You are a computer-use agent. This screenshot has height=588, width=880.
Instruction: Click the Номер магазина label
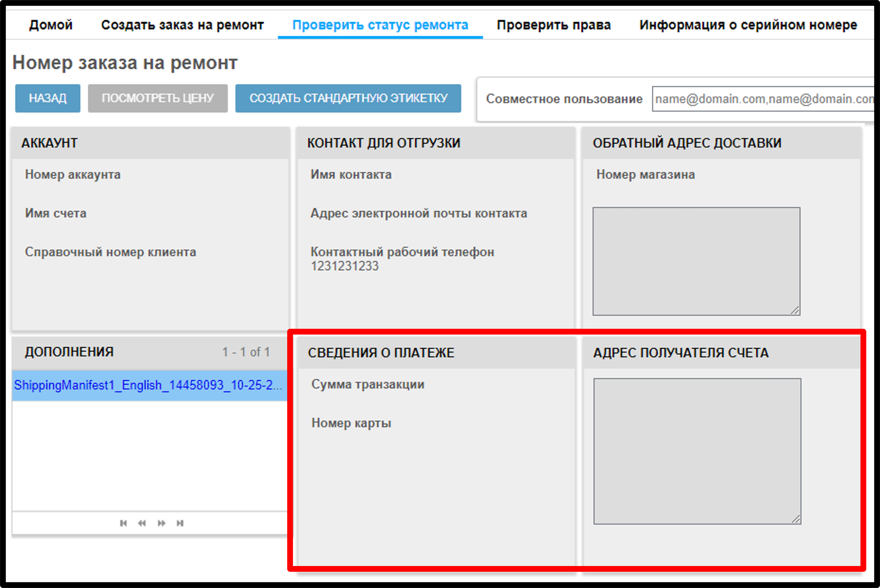click(646, 174)
